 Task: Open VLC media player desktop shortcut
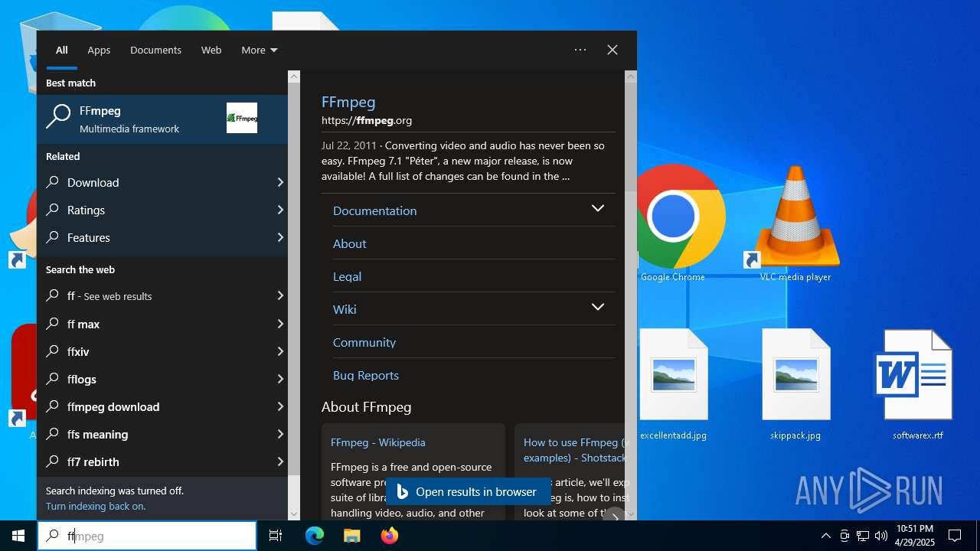point(795,222)
